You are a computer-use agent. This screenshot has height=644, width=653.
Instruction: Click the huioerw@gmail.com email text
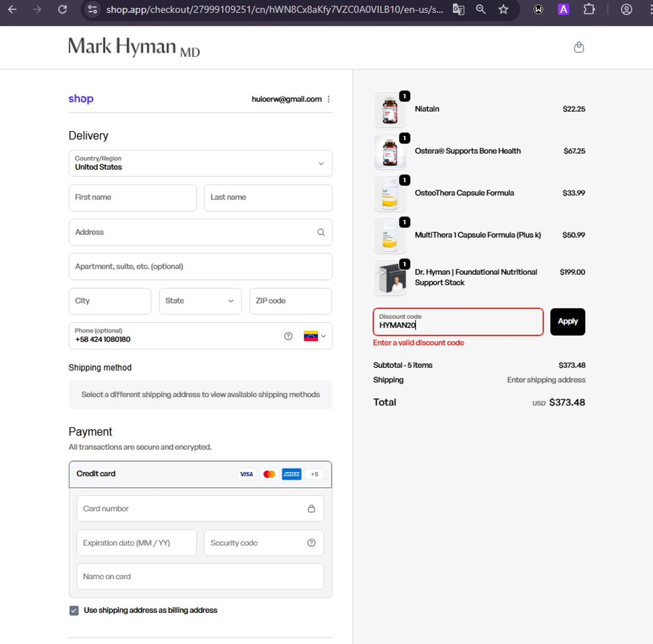[x=286, y=99]
